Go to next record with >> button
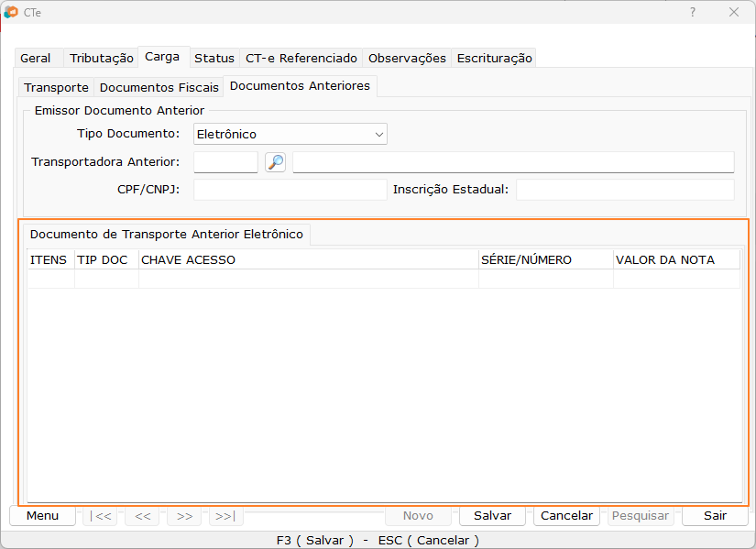 (x=184, y=516)
